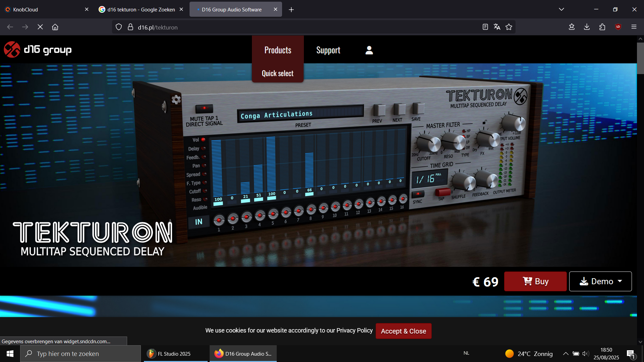The image size is (644, 362).
Task: List all tabs dropdown arrow
Action: click(x=561, y=9)
